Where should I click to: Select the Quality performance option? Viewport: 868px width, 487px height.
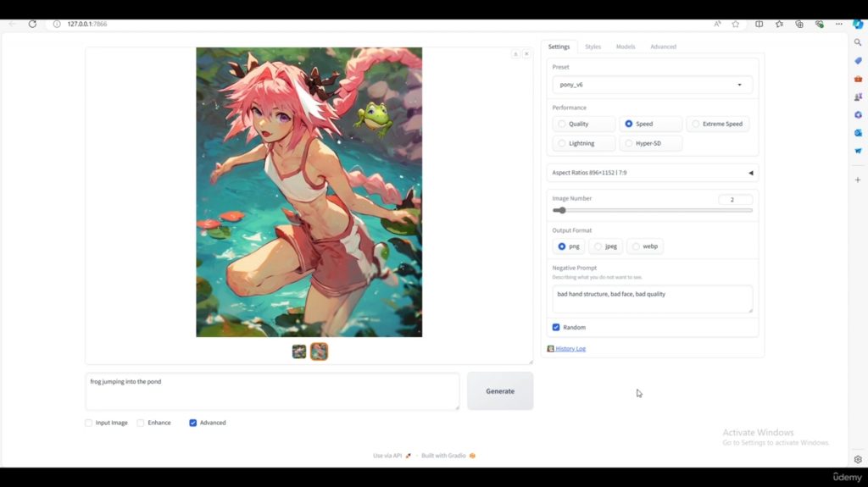583,124
